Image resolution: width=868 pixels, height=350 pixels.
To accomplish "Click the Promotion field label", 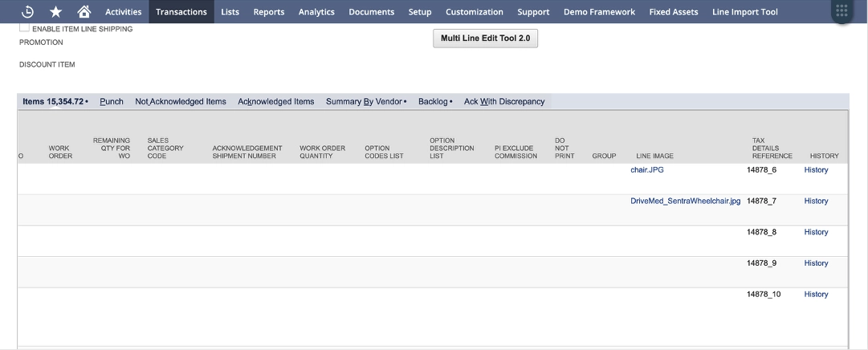I will click(x=41, y=43).
